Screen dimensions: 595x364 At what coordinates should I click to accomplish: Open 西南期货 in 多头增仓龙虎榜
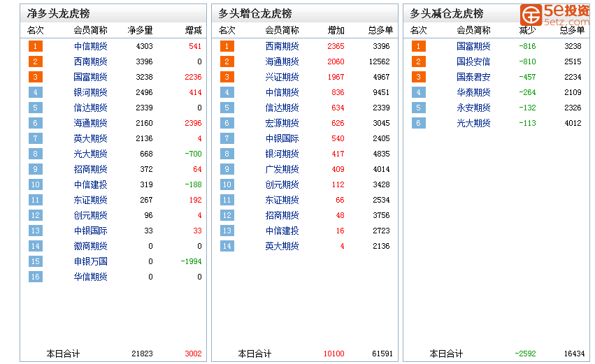coord(282,46)
